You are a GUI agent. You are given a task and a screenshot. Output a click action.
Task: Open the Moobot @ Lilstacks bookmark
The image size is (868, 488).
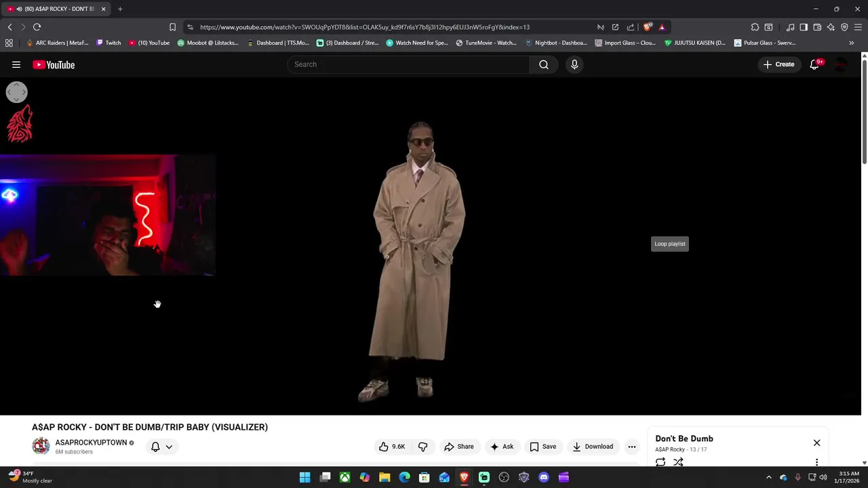(x=208, y=43)
